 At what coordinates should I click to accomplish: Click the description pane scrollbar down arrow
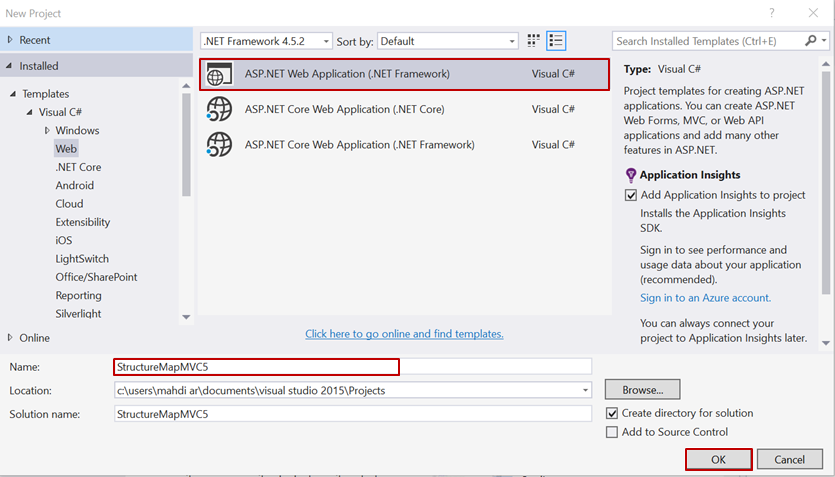(x=826, y=343)
